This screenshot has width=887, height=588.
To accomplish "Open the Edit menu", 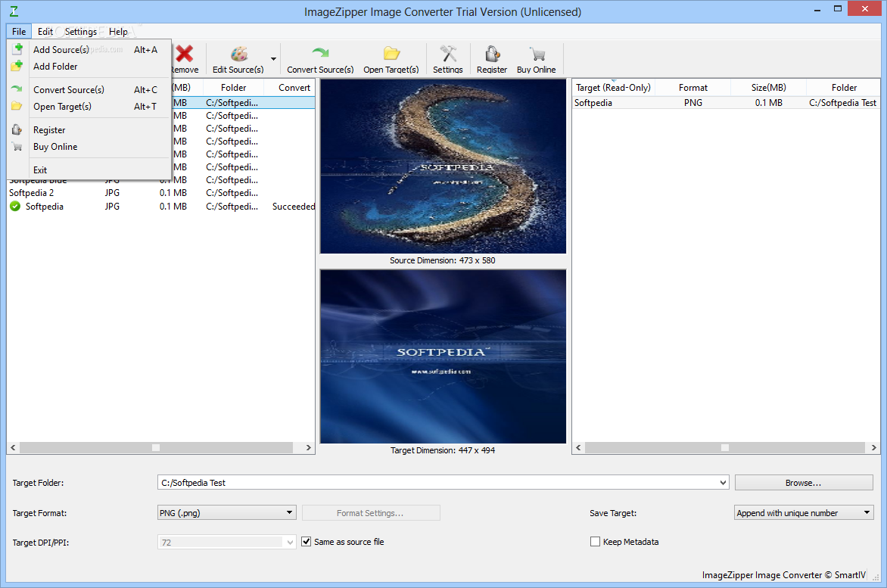I will (x=45, y=32).
